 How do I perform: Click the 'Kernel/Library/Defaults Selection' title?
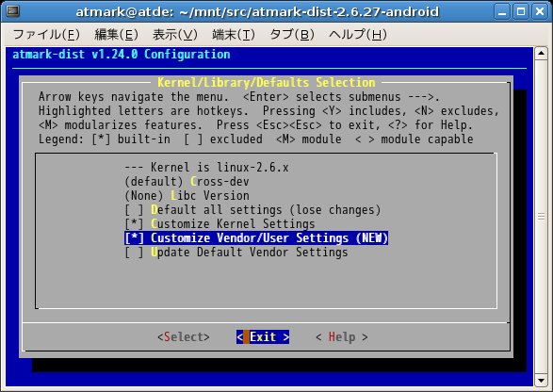coord(267,83)
